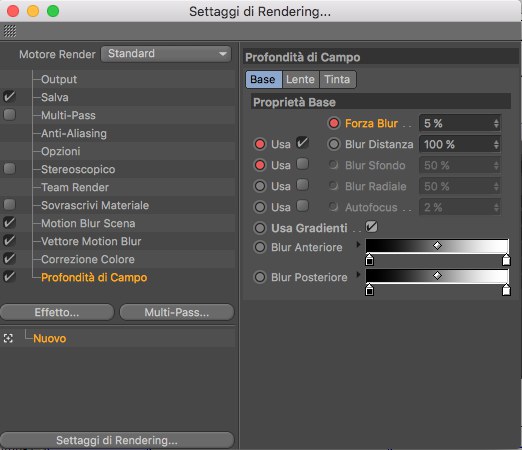Click the target icon beside Nuovo

click(x=8, y=338)
